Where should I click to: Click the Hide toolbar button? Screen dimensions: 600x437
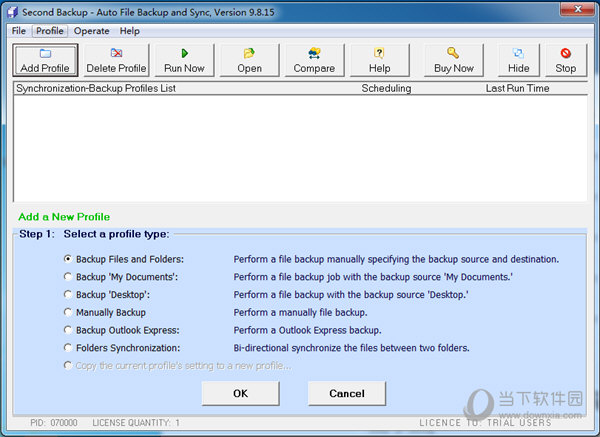coord(518,60)
